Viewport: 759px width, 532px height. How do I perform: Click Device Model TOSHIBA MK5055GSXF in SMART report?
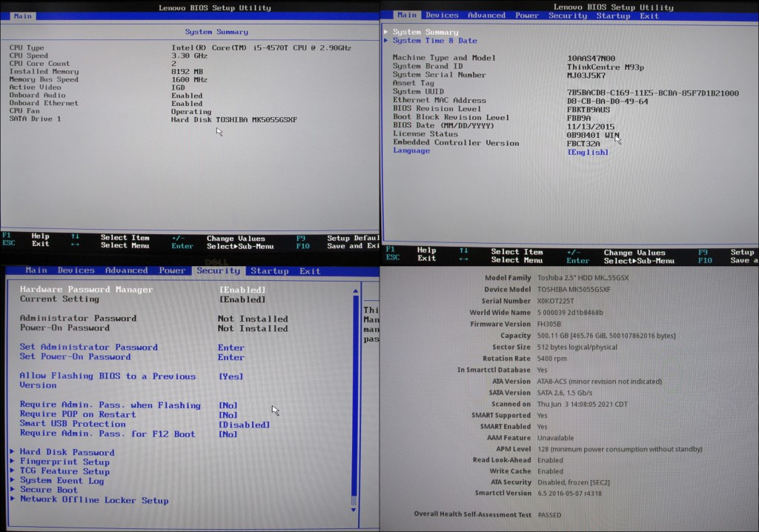(574, 290)
